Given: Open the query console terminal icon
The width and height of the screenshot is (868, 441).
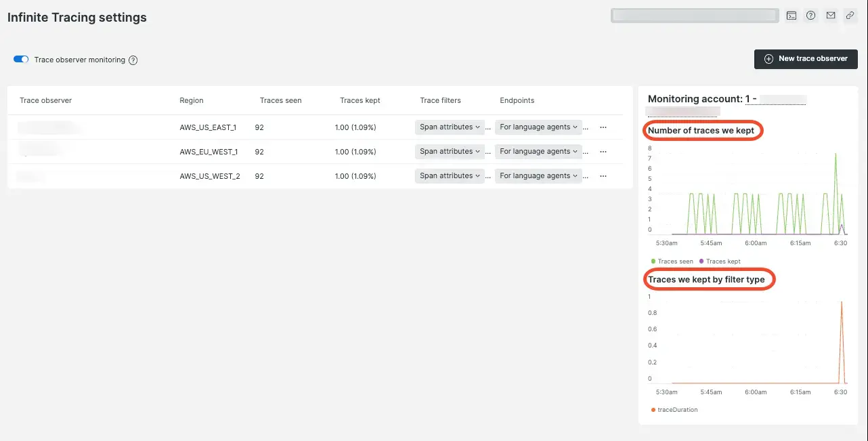Looking at the screenshot, I should pos(791,16).
